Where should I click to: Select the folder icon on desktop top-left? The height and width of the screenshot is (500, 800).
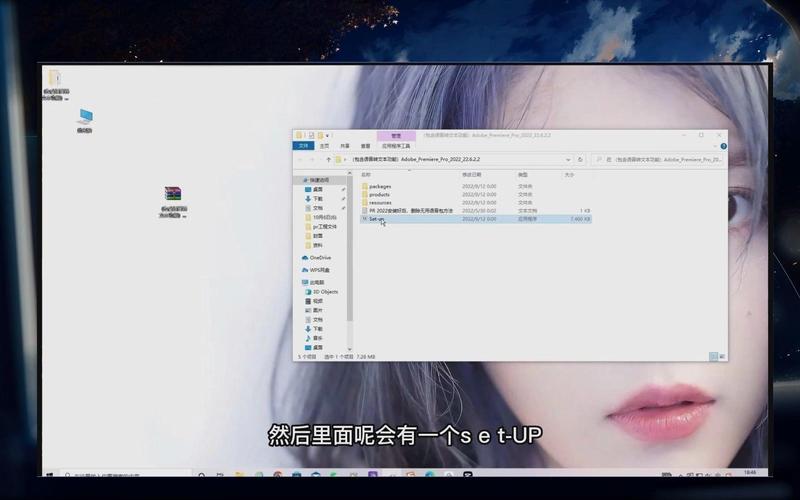[x=55, y=85]
